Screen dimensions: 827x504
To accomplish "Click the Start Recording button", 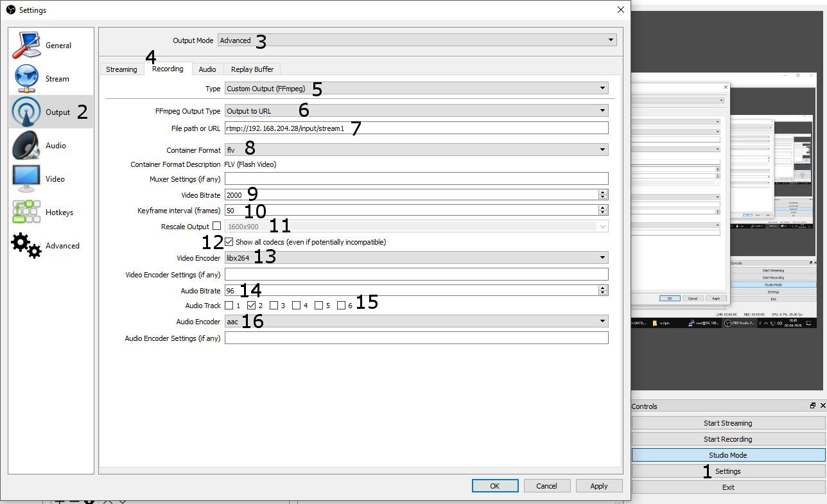I will point(727,439).
